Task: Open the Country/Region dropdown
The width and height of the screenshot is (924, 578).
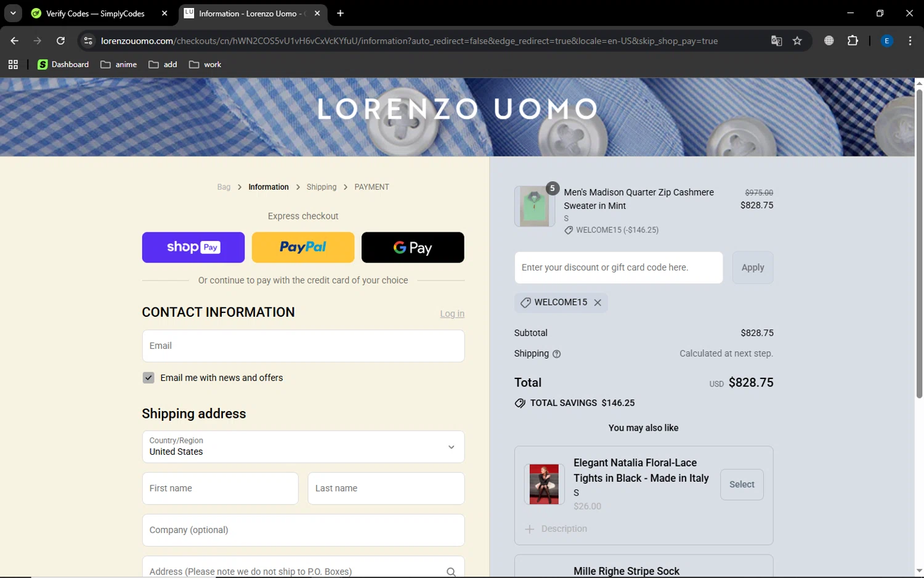Action: click(x=303, y=447)
